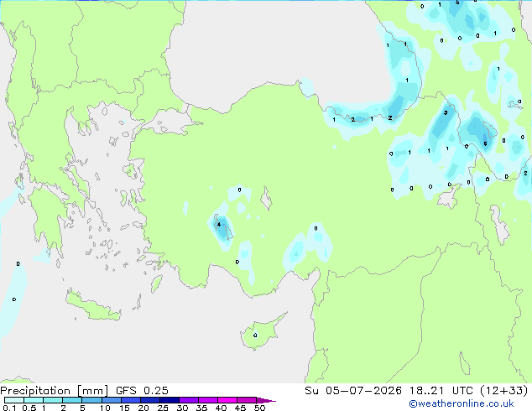This screenshot has height=411, width=532.
Task: Pick legend swatch between 5 and 10
Action: [x=91, y=400]
